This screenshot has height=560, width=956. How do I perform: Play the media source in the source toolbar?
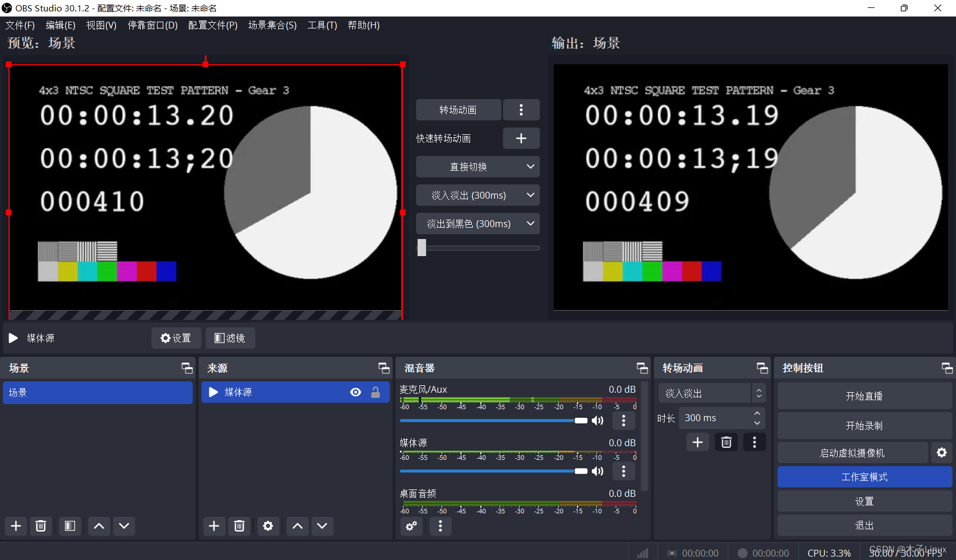click(13, 338)
